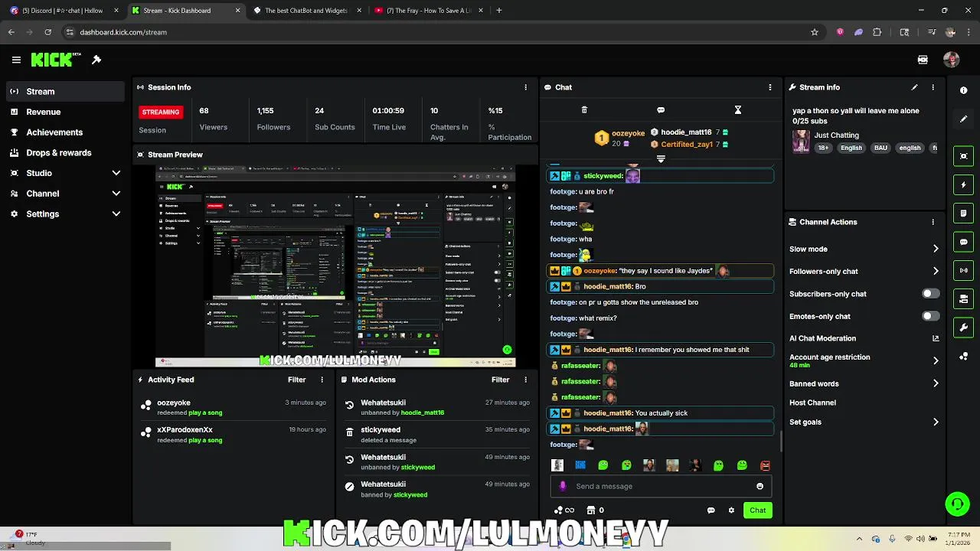Screen dimensions: 980x551
Task: Open Followers-only chat options arrow
Action: click(936, 271)
